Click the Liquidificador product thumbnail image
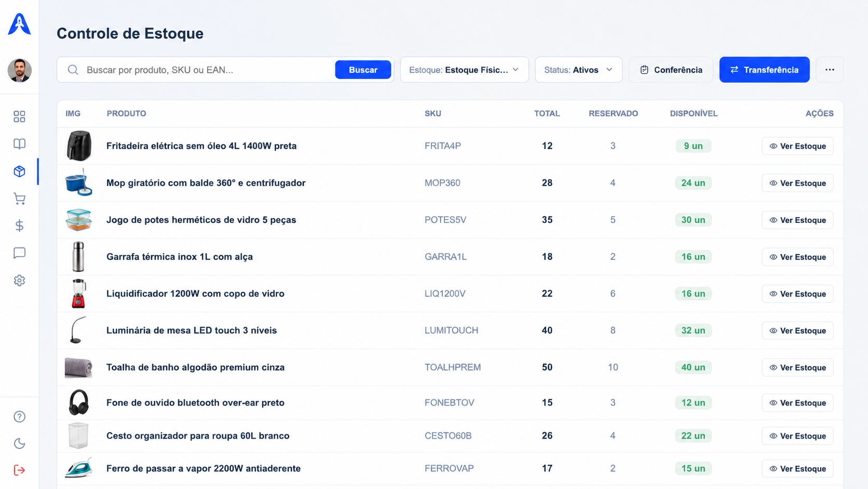The height and width of the screenshot is (489, 868). [78, 294]
